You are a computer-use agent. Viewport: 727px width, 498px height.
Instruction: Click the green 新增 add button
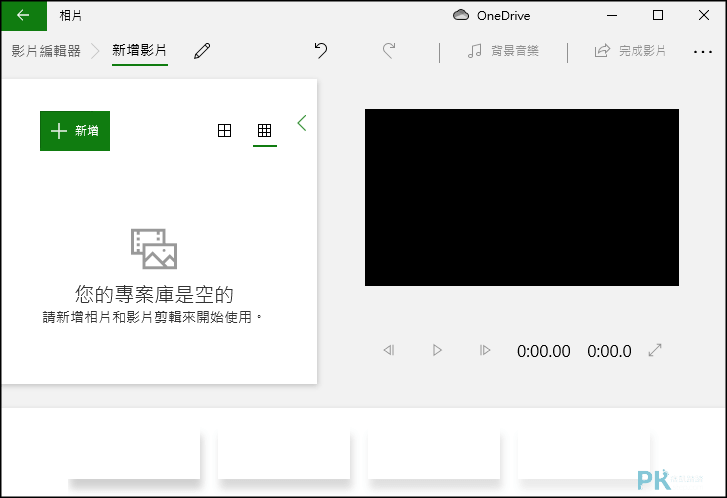tap(75, 131)
